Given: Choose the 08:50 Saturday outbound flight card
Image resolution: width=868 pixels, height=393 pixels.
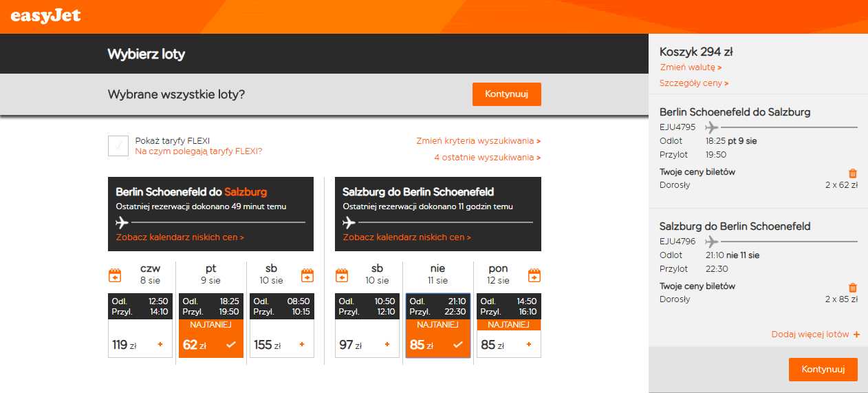Looking at the screenshot, I should coord(281,326).
